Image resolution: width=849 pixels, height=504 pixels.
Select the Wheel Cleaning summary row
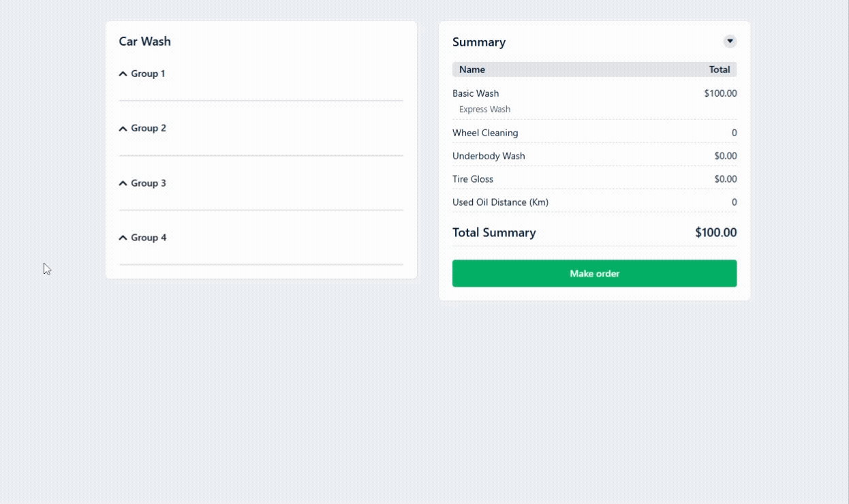point(485,133)
